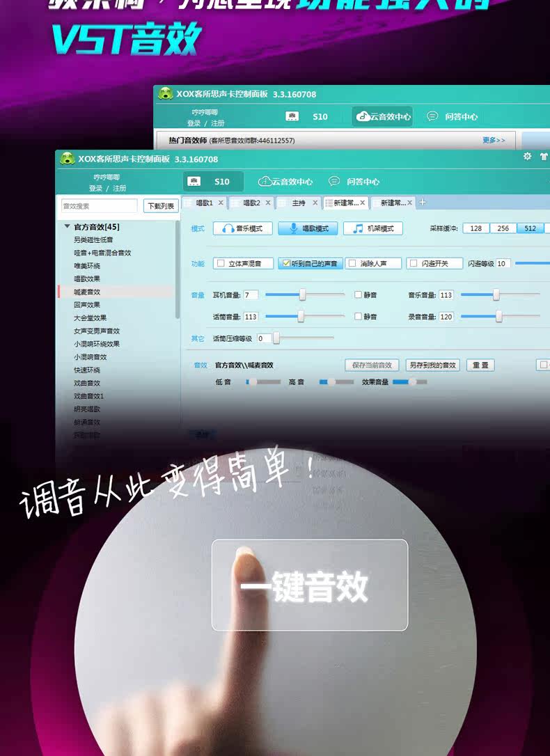
Task: Close the 唱歌2 tab
Action: coord(268,203)
